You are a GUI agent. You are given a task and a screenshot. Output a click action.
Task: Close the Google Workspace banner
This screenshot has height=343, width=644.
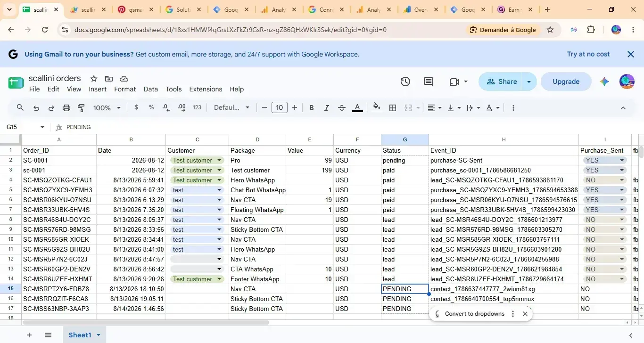point(631,54)
